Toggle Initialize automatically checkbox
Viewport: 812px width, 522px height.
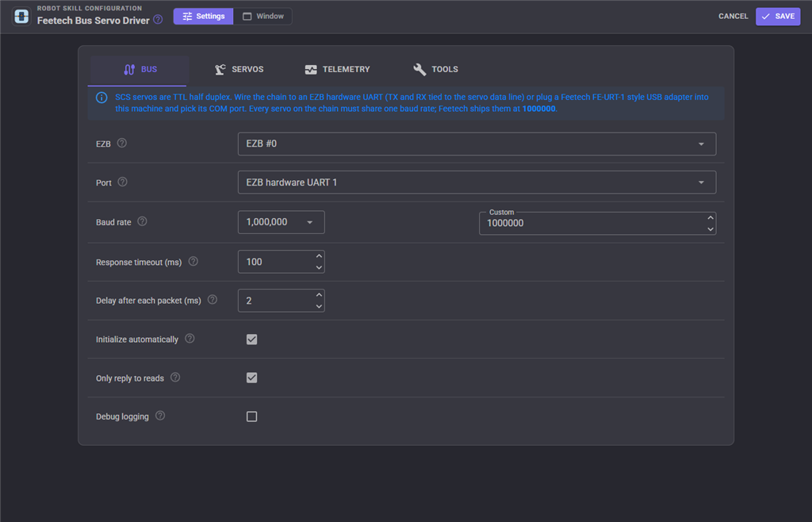(251, 340)
